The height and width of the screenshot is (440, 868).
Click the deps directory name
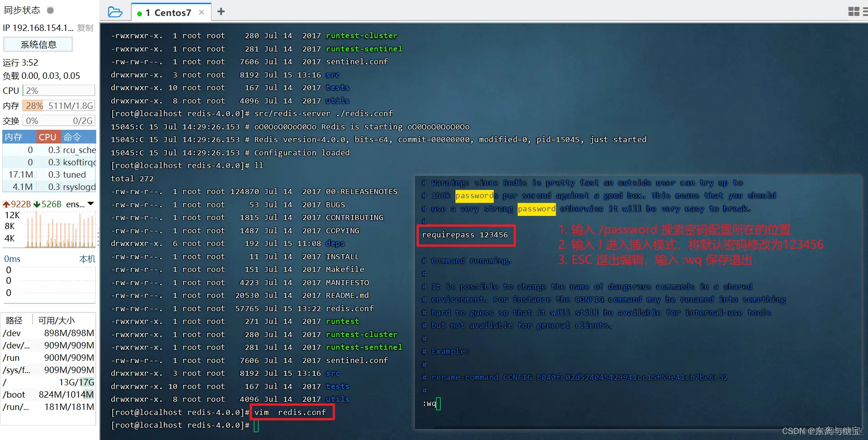(335, 244)
